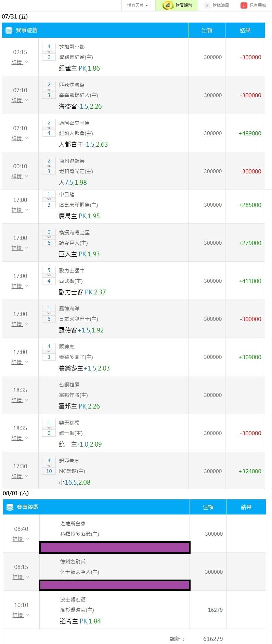
Task: Click the coins icon in the 08/01 賽事遊戲 header
Action: pos(10,507)
